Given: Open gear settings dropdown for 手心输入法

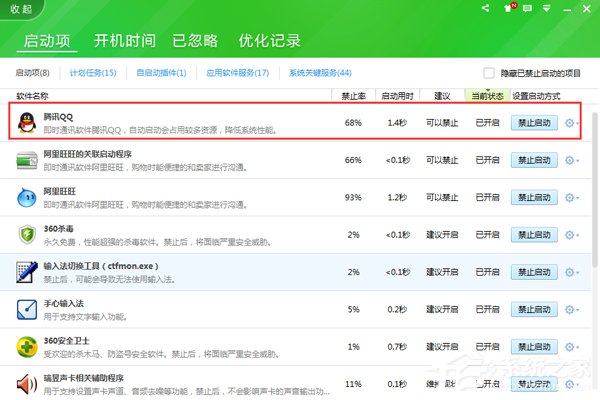Looking at the screenshot, I should pyautogui.click(x=572, y=309).
